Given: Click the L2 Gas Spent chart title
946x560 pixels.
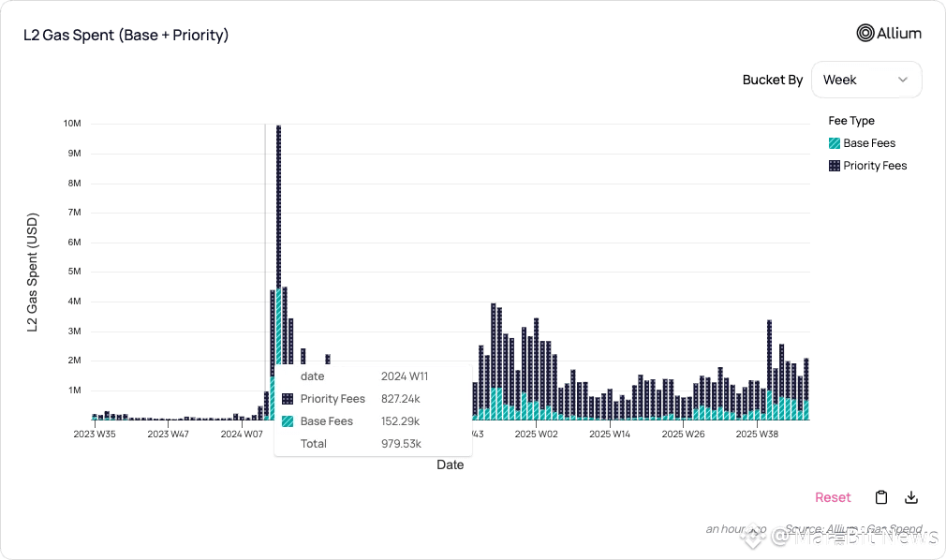Looking at the screenshot, I should click(x=126, y=35).
